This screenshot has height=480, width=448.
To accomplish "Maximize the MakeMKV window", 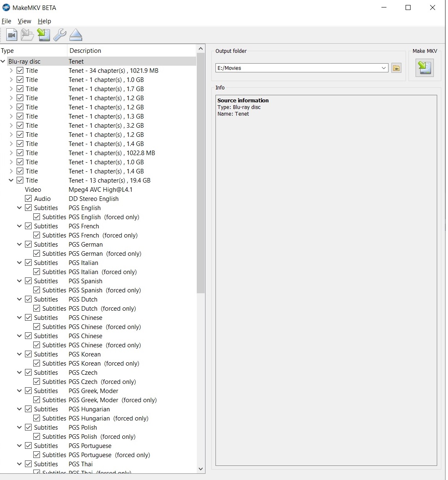I will click(x=408, y=7).
